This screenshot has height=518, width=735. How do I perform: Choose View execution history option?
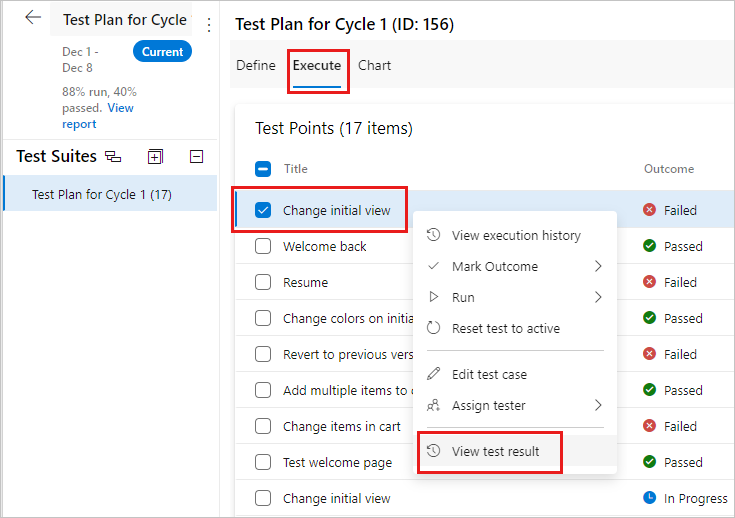point(515,235)
